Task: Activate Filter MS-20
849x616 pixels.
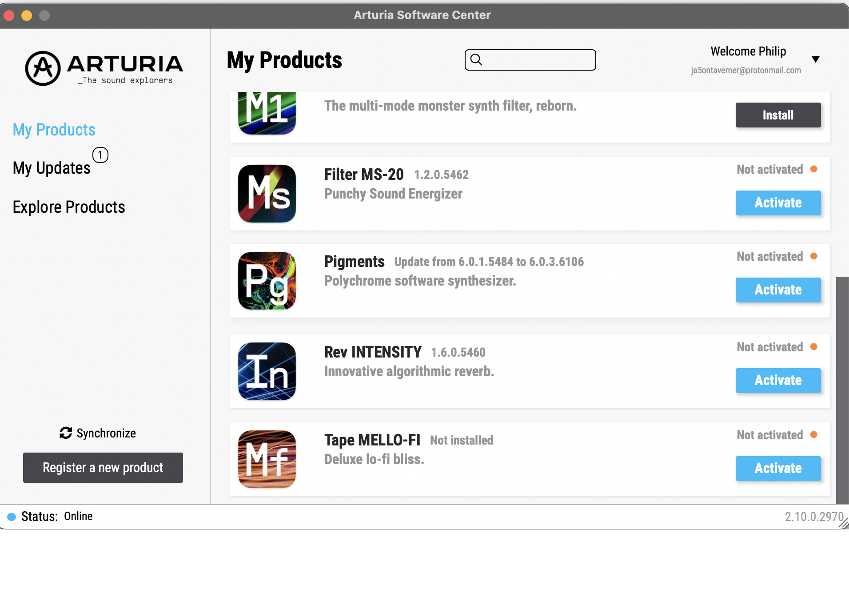Action: pos(778,203)
